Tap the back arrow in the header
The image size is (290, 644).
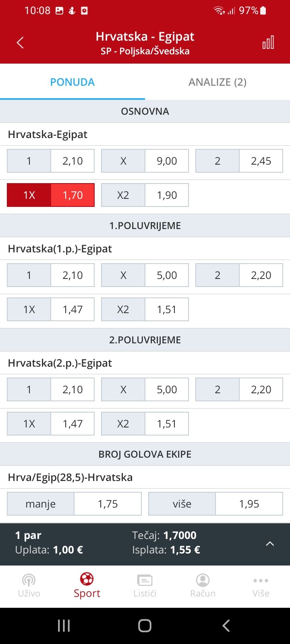tap(20, 43)
